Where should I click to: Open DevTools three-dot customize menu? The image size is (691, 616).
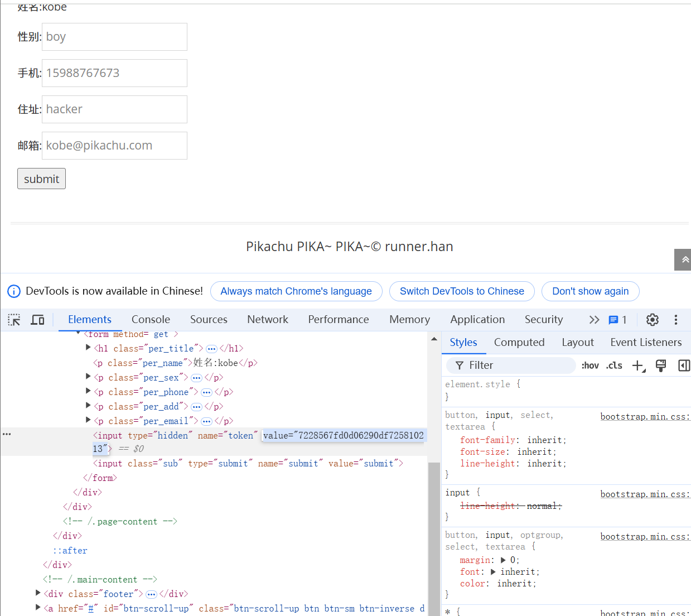(676, 320)
